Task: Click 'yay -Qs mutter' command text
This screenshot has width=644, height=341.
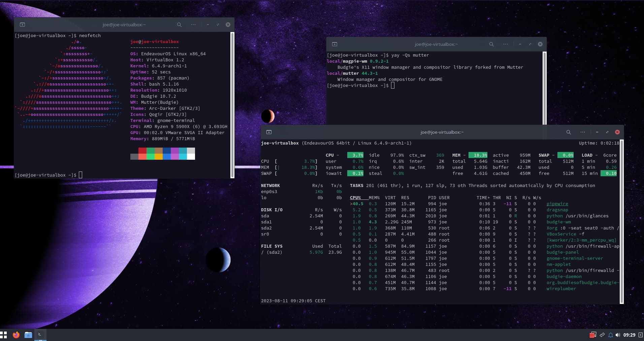Action: pyautogui.click(x=410, y=55)
